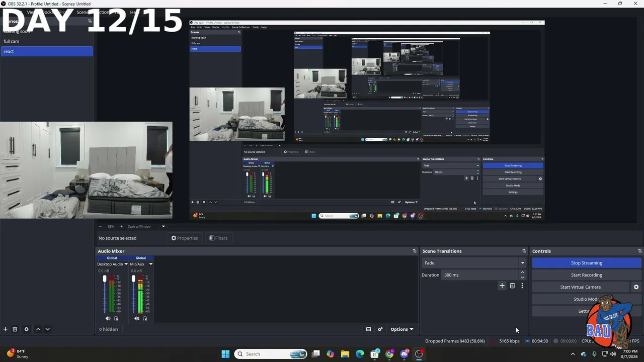Decrease transition duration with down arrow
This screenshot has height=362, width=644.
[x=522, y=278]
